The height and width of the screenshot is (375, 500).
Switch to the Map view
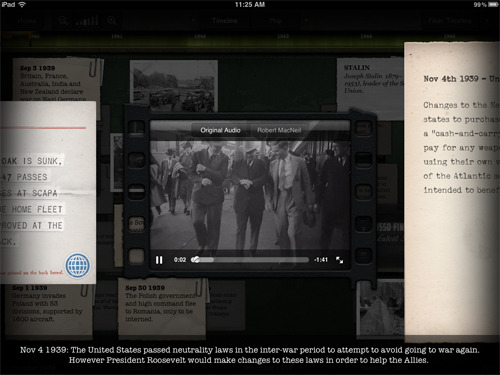pos(276,21)
